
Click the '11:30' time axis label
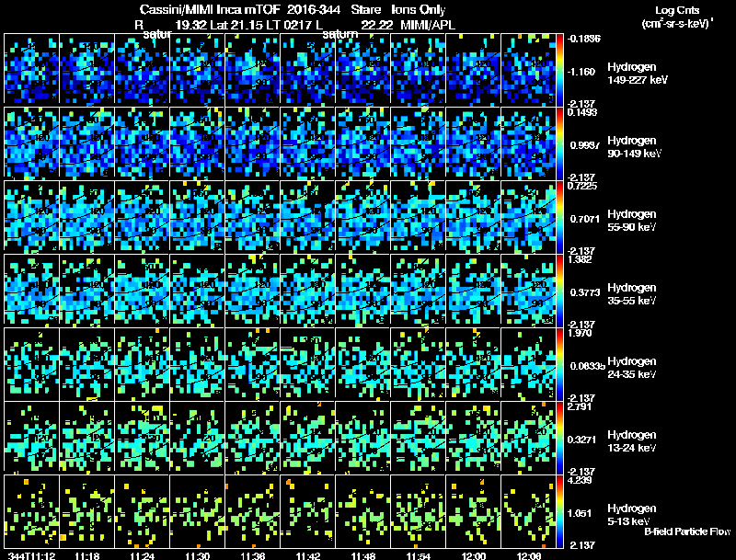198,555
